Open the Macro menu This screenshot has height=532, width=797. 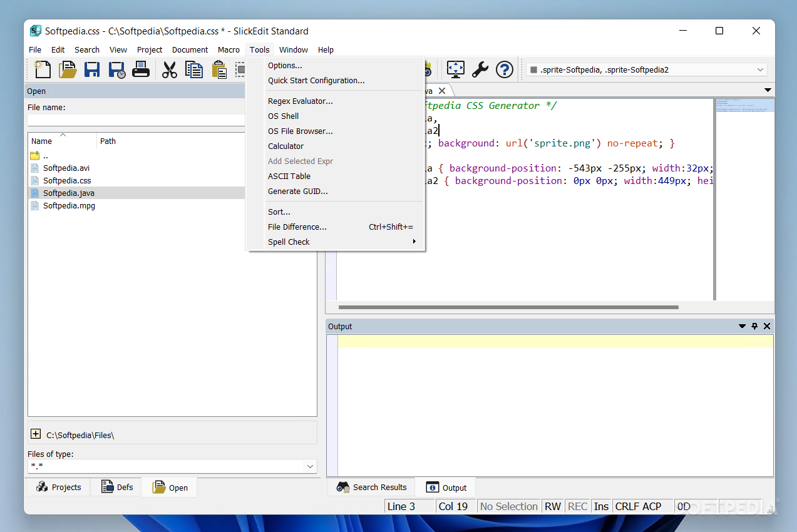[x=229, y=49]
